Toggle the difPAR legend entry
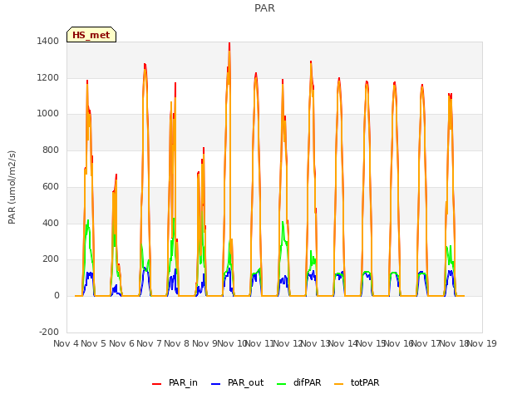Screen dimensions: 532x399 (x=298, y=382)
